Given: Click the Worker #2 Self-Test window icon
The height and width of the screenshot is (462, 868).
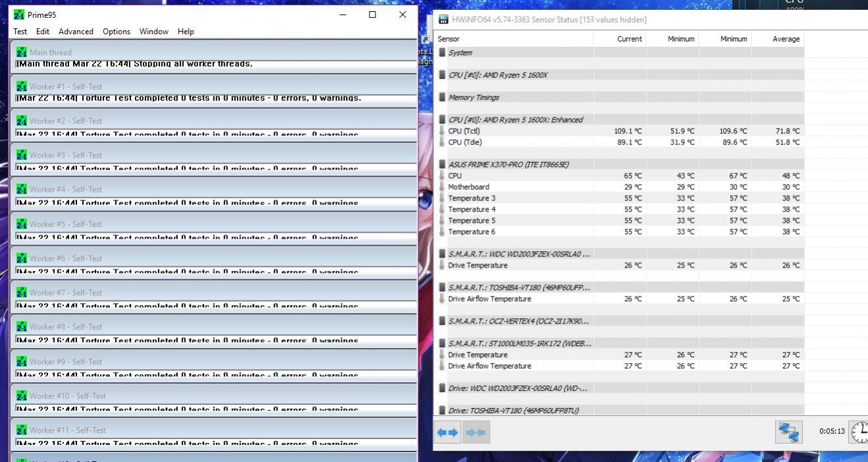Looking at the screenshot, I should 22,121.
